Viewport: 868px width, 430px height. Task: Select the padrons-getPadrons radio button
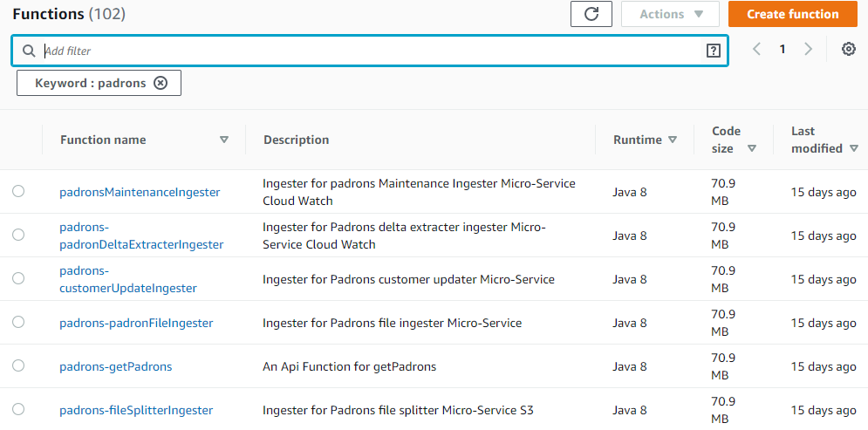(18, 365)
